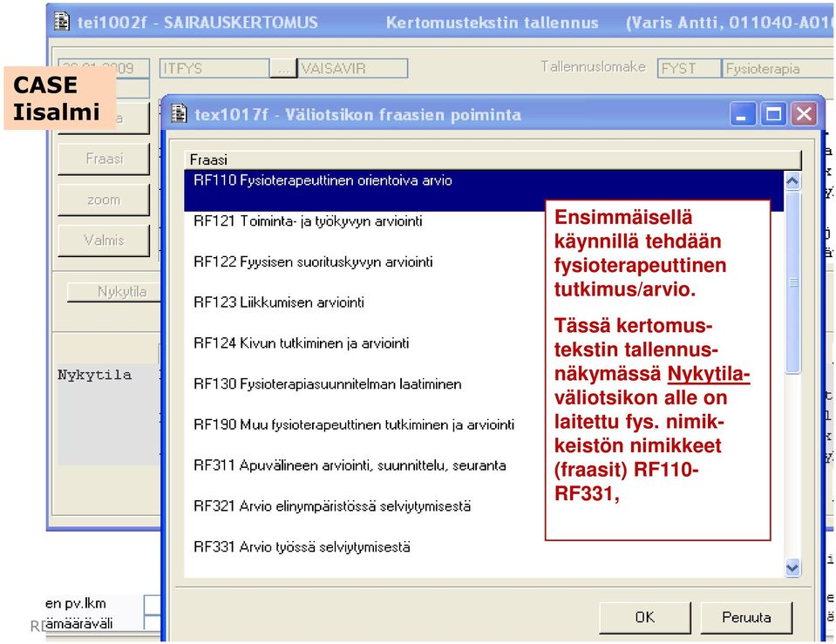Click the phrase list scrollbar thumb
836x644 pixels.
tap(792, 282)
